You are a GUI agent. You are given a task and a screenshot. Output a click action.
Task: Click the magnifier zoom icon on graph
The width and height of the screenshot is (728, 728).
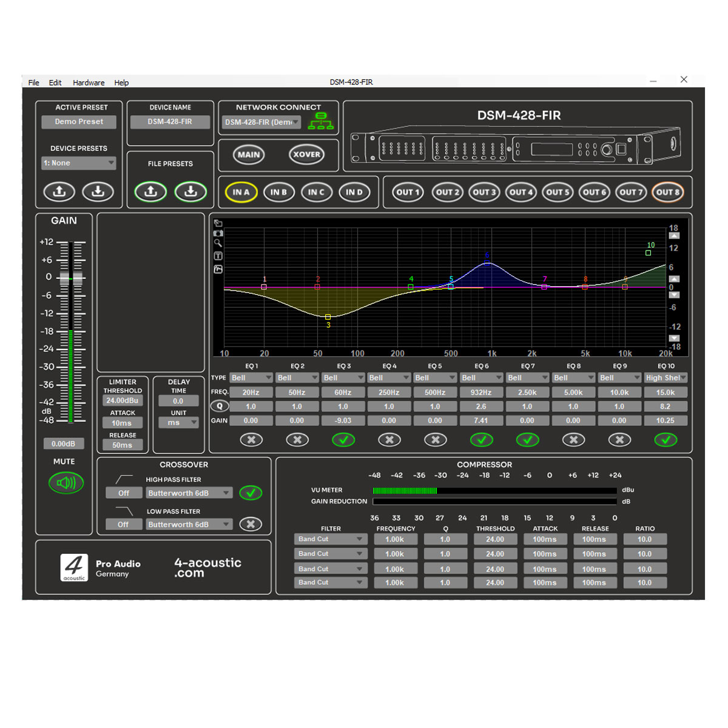tap(218, 243)
